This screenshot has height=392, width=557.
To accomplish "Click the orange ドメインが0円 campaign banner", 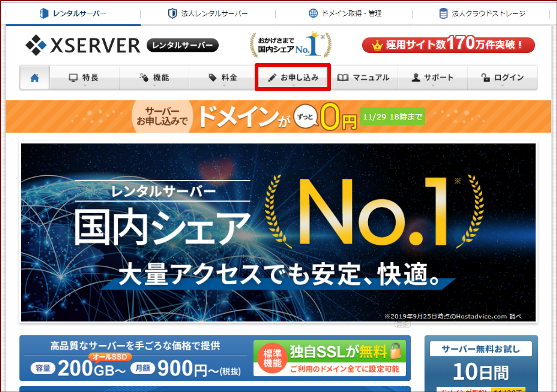I will (278, 116).
